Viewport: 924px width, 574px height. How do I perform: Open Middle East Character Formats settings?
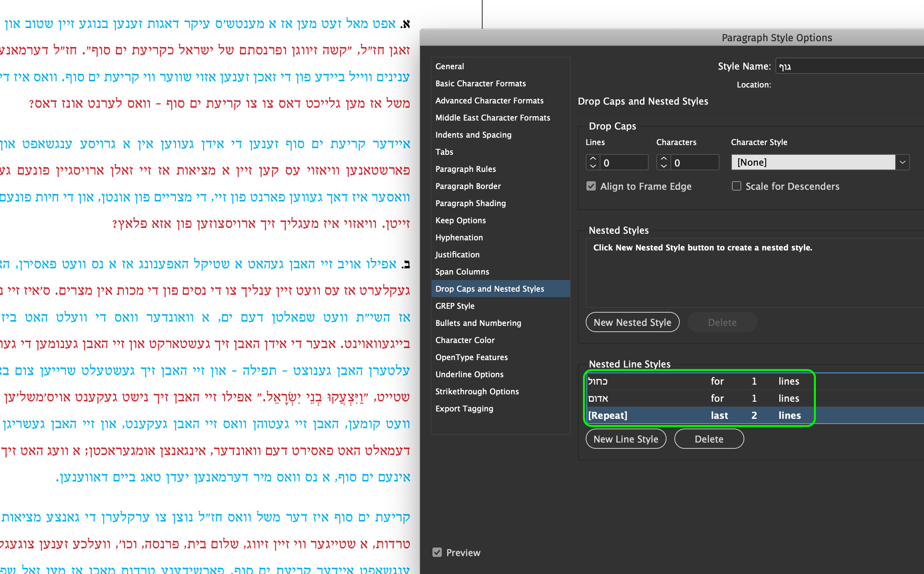tap(493, 117)
